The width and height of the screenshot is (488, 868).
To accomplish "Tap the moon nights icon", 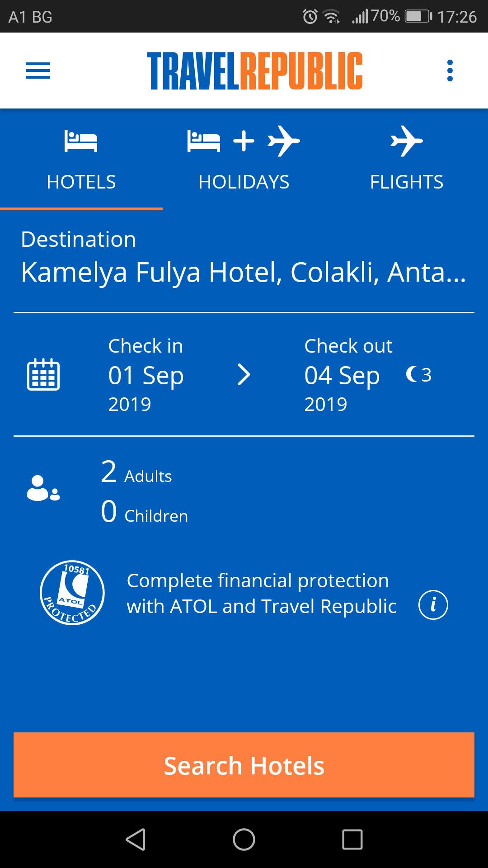I will pos(412,374).
